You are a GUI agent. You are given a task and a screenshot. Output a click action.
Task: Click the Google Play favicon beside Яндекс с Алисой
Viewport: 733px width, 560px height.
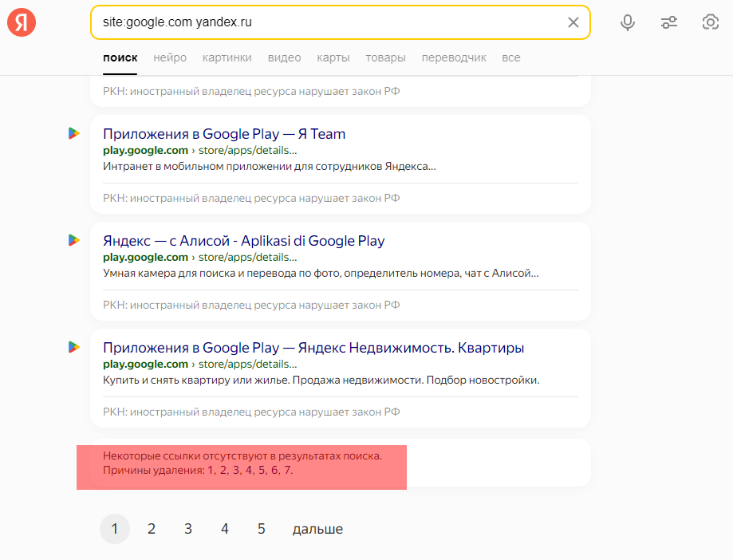74,240
